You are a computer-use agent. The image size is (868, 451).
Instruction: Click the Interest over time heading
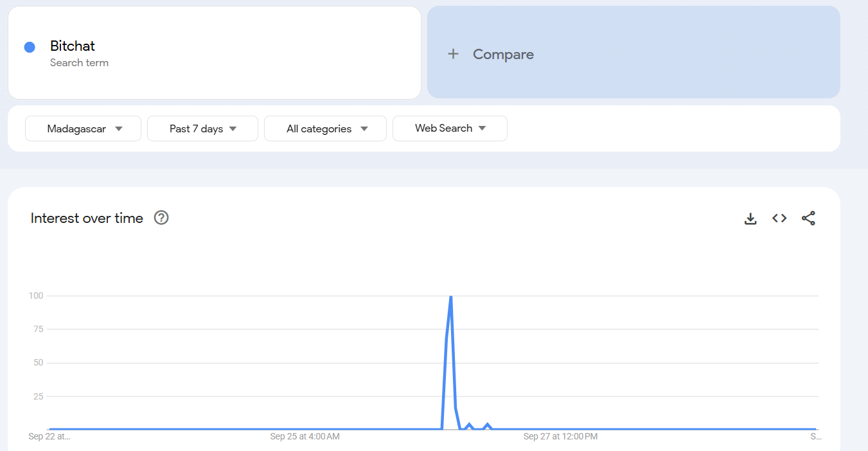pos(87,218)
